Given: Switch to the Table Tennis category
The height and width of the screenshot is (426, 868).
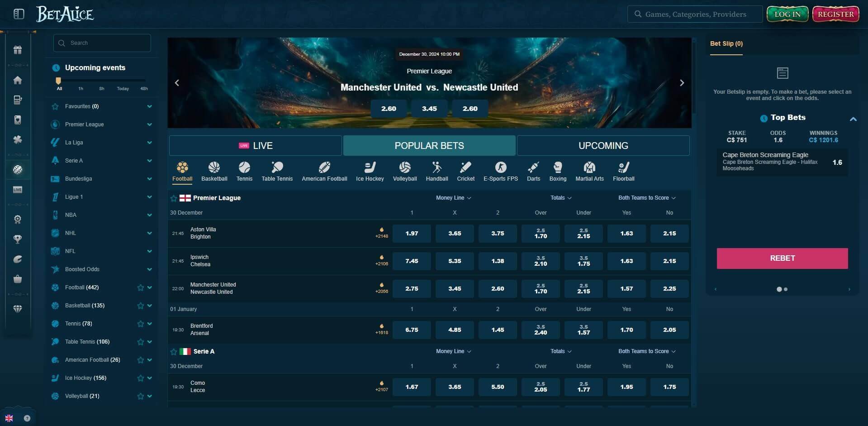Looking at the screenshot, I should click(x=277, y=171).
